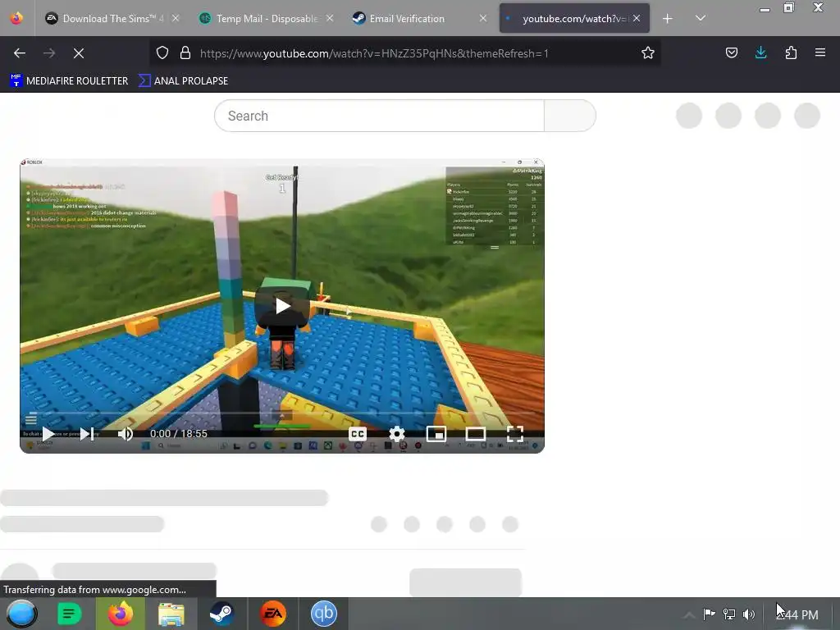840x630 pixels.
Task: Open Firefox application hamburger menu
Action: [820, 52]
